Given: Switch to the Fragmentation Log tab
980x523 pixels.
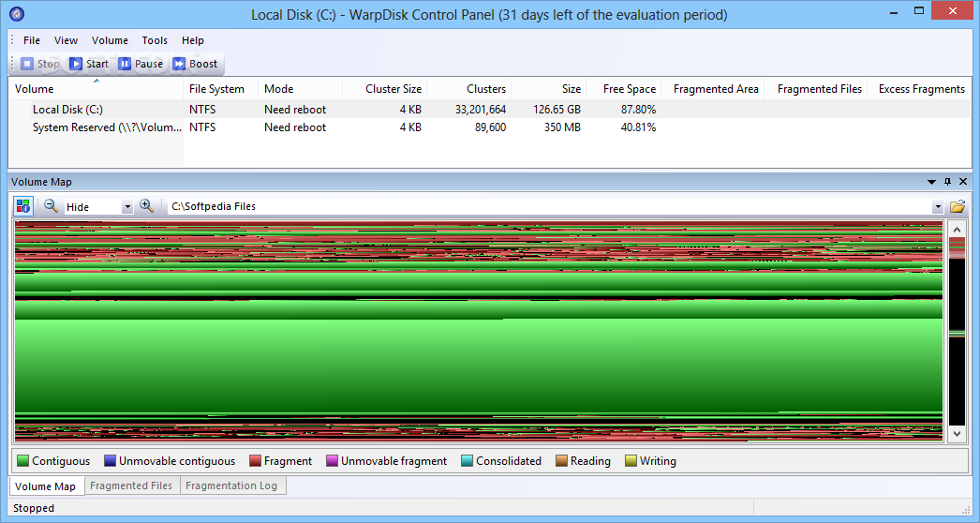Looking at the screenshot, I should click(231, 486).
